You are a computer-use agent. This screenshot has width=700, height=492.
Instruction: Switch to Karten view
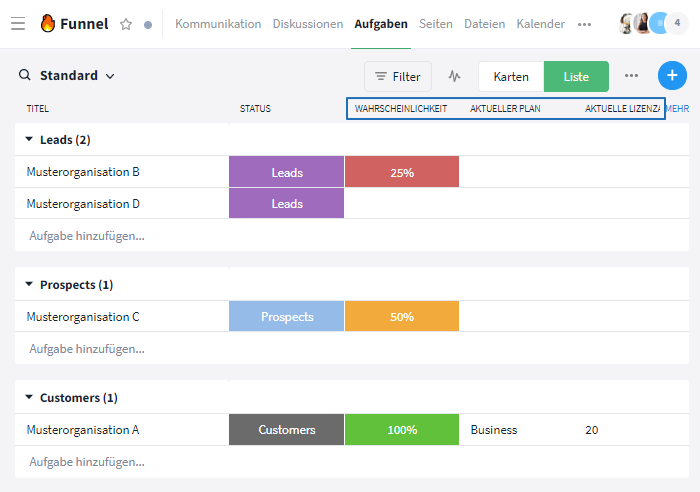click(511, 76)
